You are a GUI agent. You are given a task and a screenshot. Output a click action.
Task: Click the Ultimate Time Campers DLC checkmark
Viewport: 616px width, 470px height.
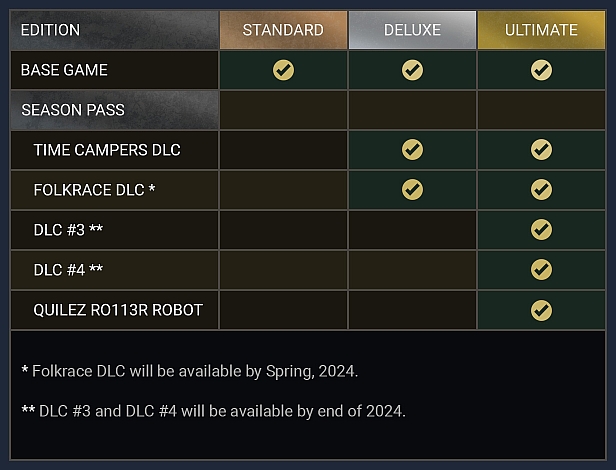541,150
